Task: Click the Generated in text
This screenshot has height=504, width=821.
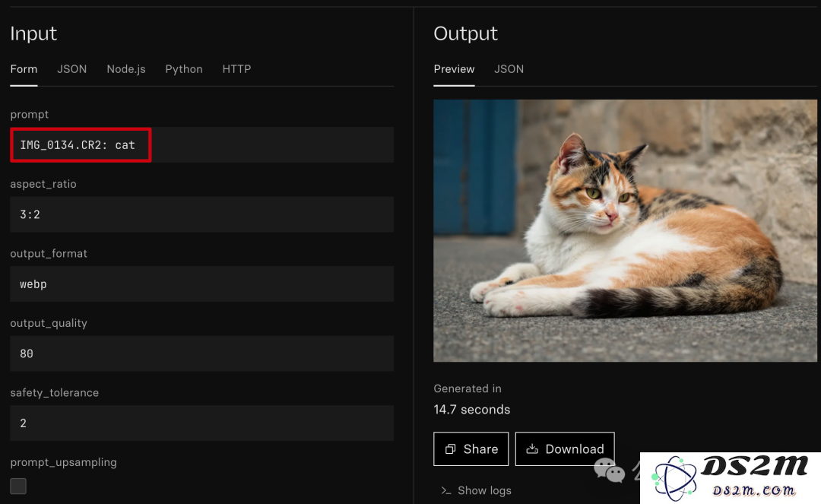Action: (x=468, y=388)
